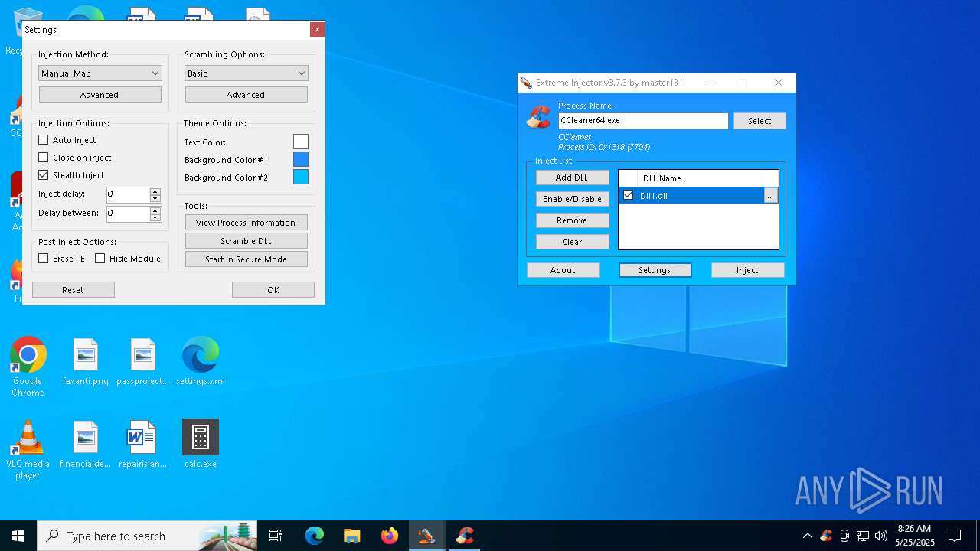Click the Delay between input field

point(128,214)
